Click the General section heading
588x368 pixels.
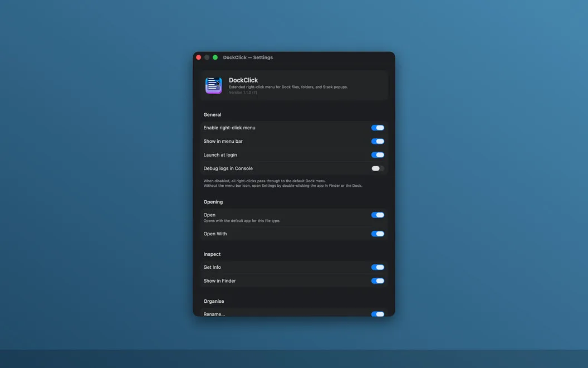212,114
